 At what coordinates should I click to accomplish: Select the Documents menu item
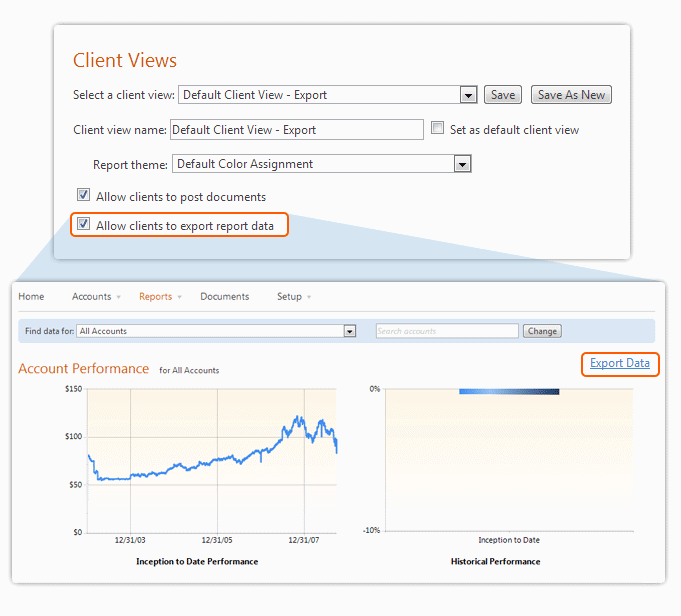[x=224, y=297]
